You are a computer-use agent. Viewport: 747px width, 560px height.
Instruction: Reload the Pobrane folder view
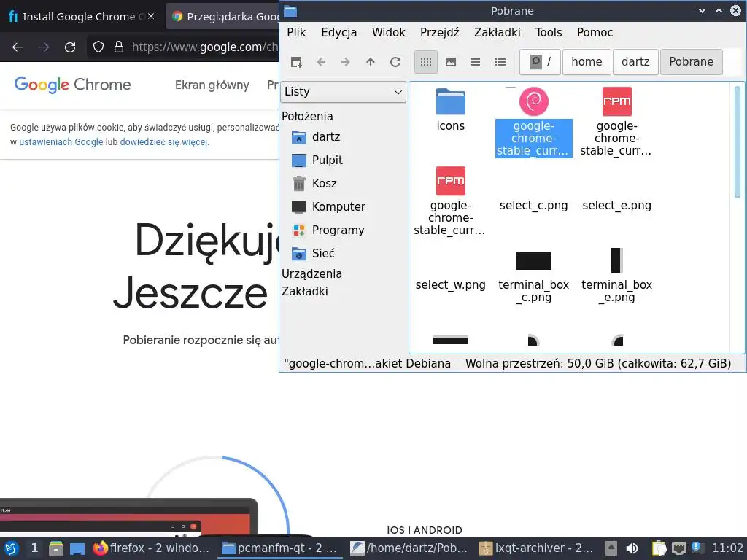point(395,62)
